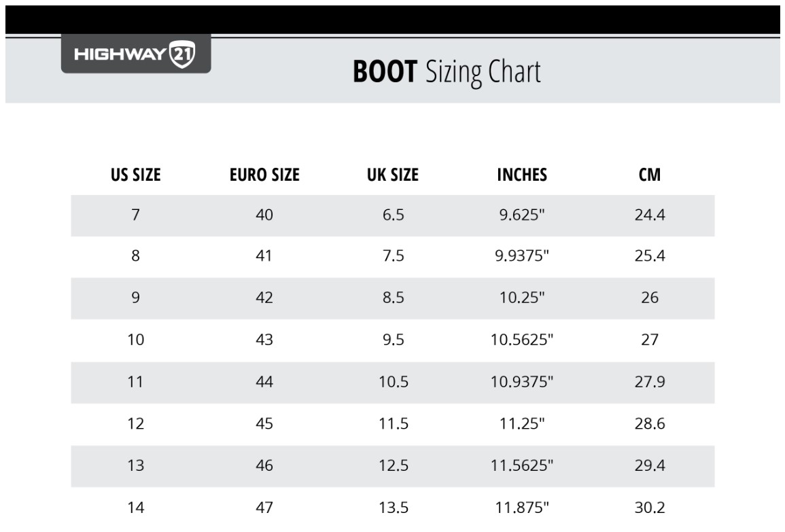Screen dimensions: 785x532
Task: Select the UK SIZE column header
Action: pos(393,175)
